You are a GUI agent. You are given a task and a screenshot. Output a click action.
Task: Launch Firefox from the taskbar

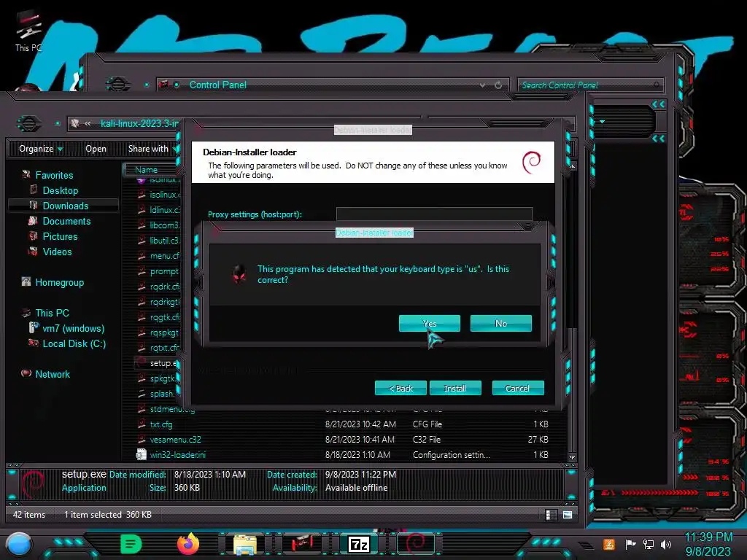coord(187,544)
